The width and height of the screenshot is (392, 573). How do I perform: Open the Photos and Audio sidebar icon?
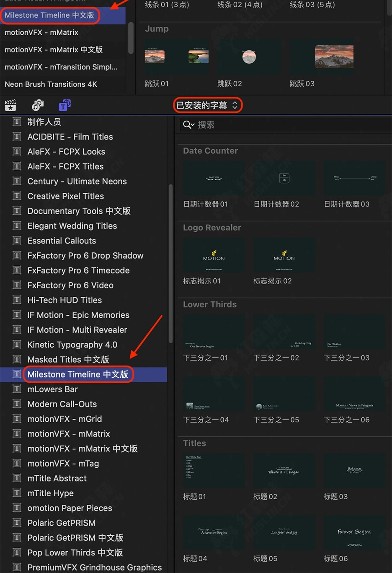pyautogui.click(x=38, y=105)
